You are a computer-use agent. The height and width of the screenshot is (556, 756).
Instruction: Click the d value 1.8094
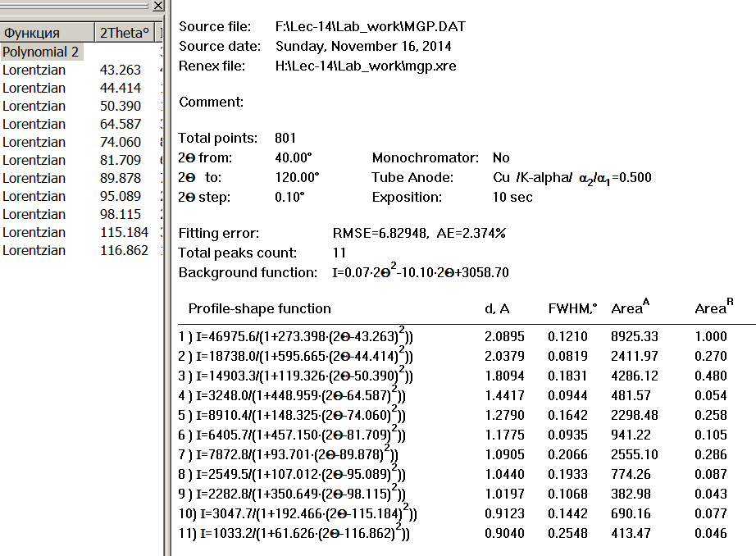(x=504, y=376)
